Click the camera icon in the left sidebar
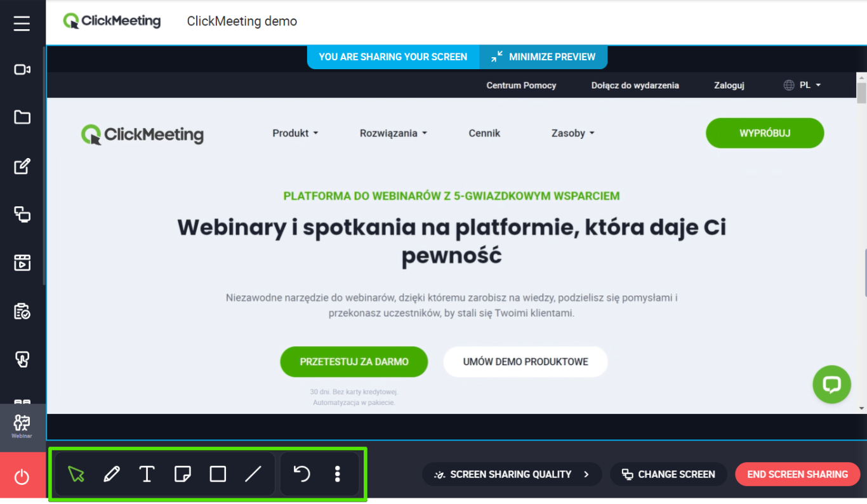 (22, 69)
